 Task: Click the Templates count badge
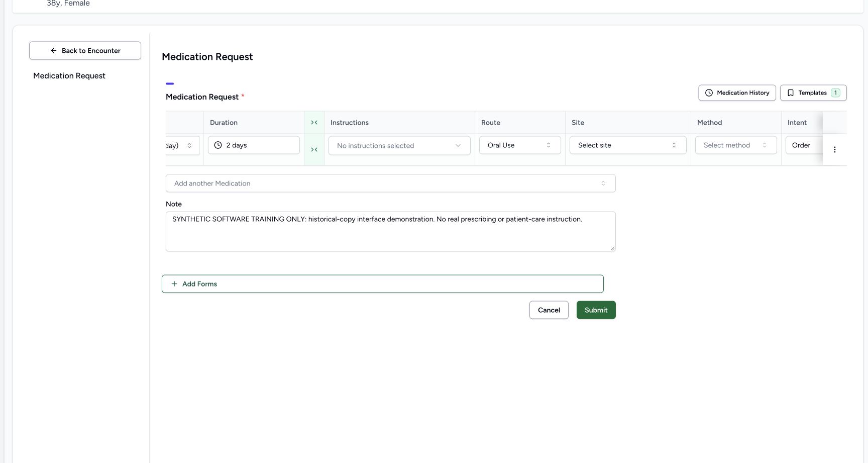point(835,93)
